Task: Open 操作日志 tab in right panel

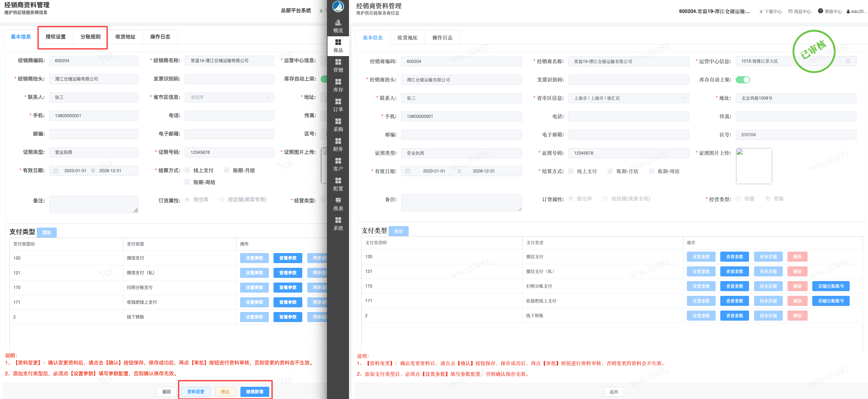Action: tap(442, 38)
